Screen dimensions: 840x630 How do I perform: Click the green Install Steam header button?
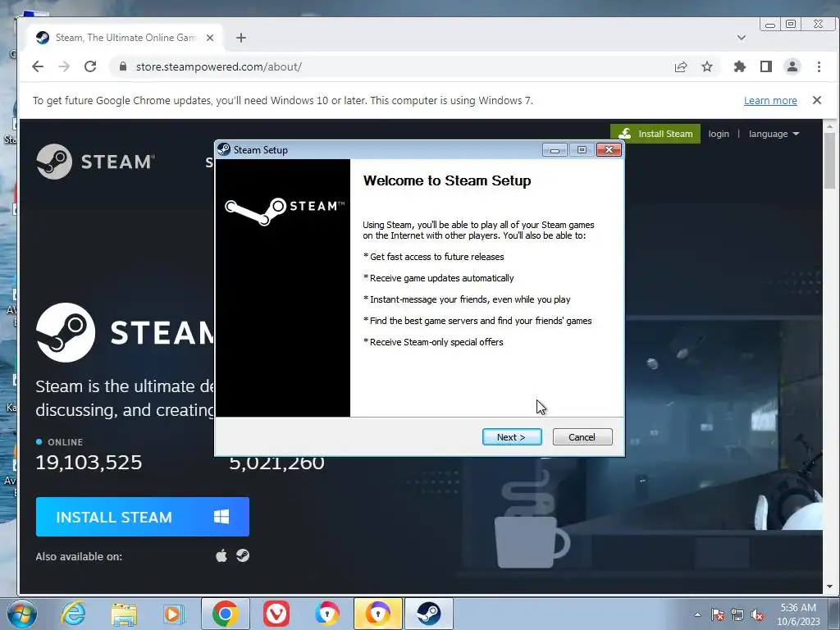655,134
